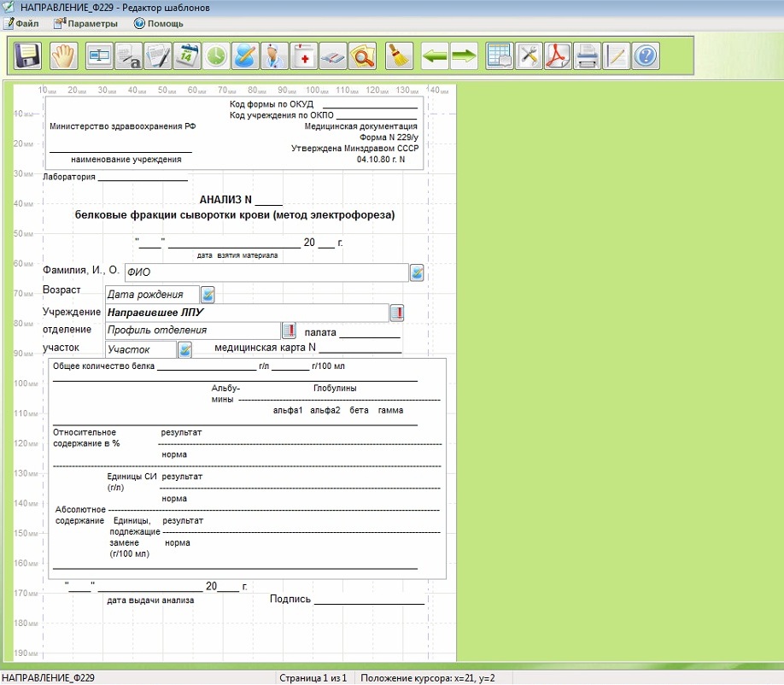
Task: Click the patient with pencil toolbar icon
Action: point(245,56)
